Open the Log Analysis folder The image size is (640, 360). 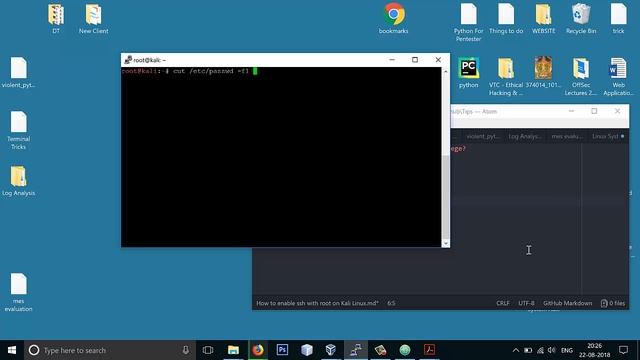coord(18,181)
